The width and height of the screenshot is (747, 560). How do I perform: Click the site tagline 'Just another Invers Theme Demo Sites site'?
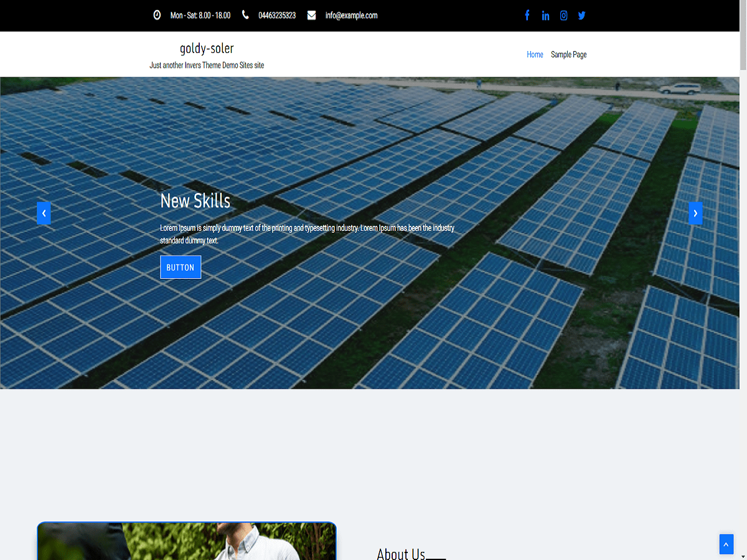pos(207,65)
